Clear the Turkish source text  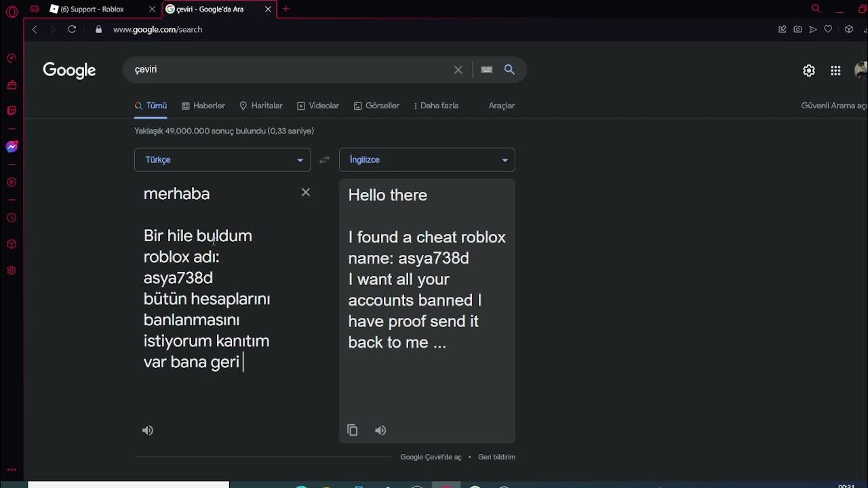coord(306,192)
